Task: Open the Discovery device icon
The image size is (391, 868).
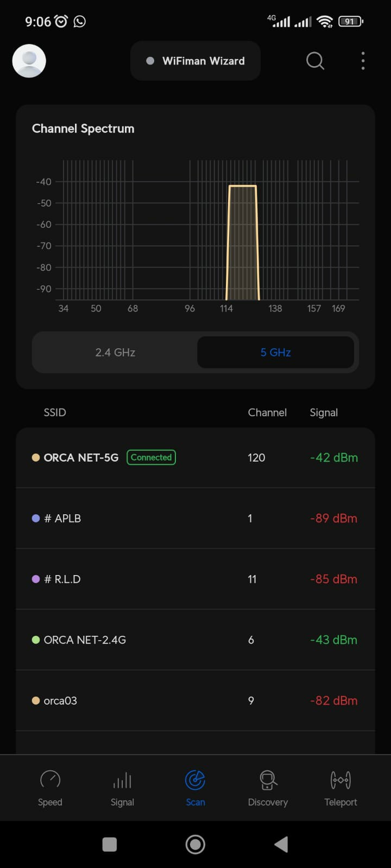Action: (268, 780)
